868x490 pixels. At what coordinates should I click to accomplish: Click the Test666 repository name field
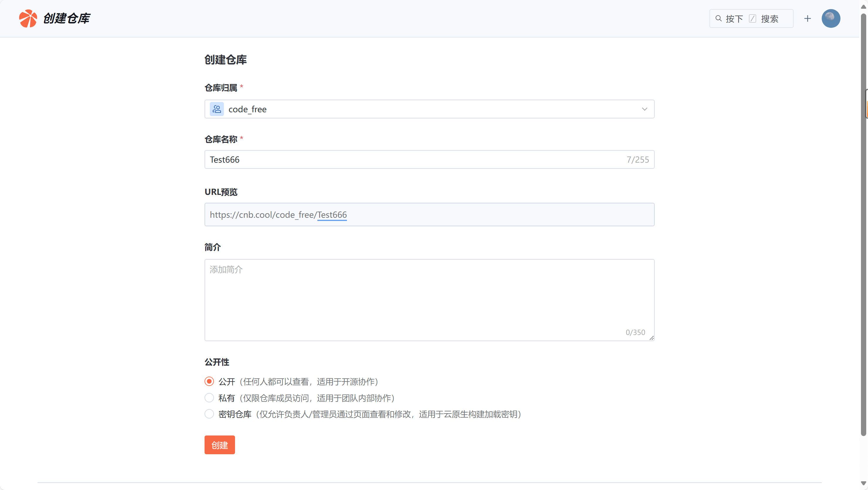pos(404,159)
